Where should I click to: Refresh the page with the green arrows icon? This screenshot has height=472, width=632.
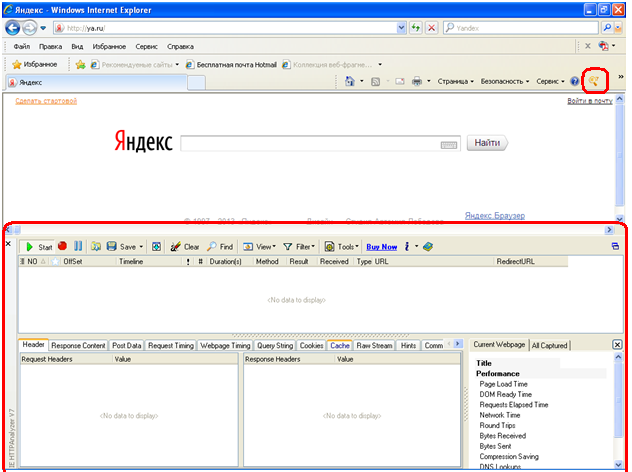(x=416, y=28)
